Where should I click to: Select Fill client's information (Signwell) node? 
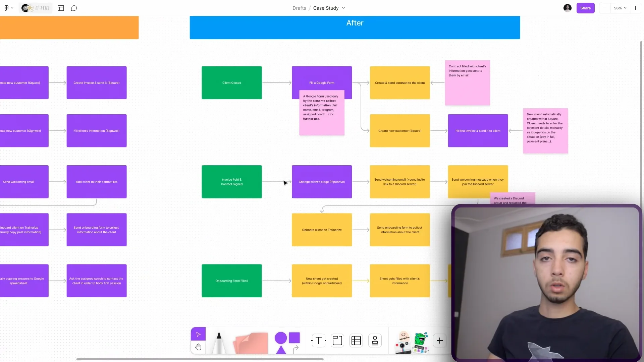click(x=97, y=131)
